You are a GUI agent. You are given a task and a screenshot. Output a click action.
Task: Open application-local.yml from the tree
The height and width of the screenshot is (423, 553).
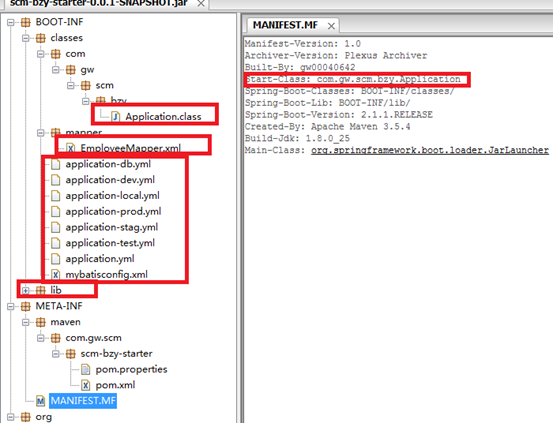point(112,196)
